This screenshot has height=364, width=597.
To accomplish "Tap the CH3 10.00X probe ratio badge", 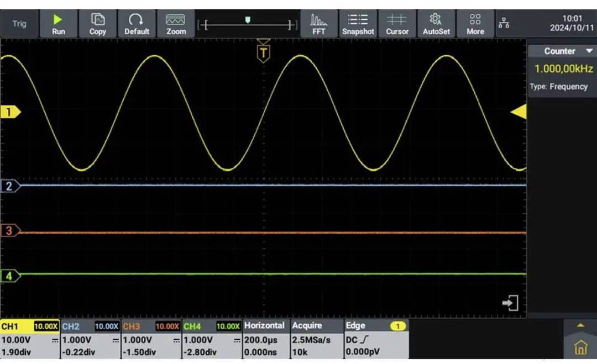I will pyautogui.click(x=167, y=326).
